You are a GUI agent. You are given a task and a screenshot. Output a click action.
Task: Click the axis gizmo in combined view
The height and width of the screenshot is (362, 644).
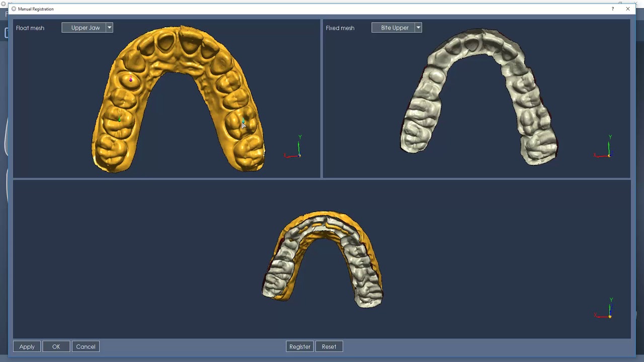pyautogui.click(x=604, y=309)
